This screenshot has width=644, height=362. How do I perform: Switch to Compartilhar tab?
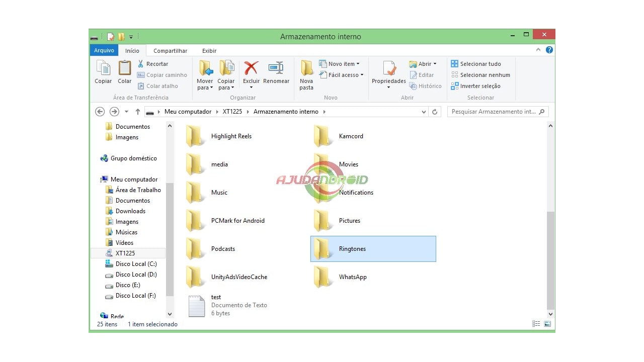pos(170,51)
